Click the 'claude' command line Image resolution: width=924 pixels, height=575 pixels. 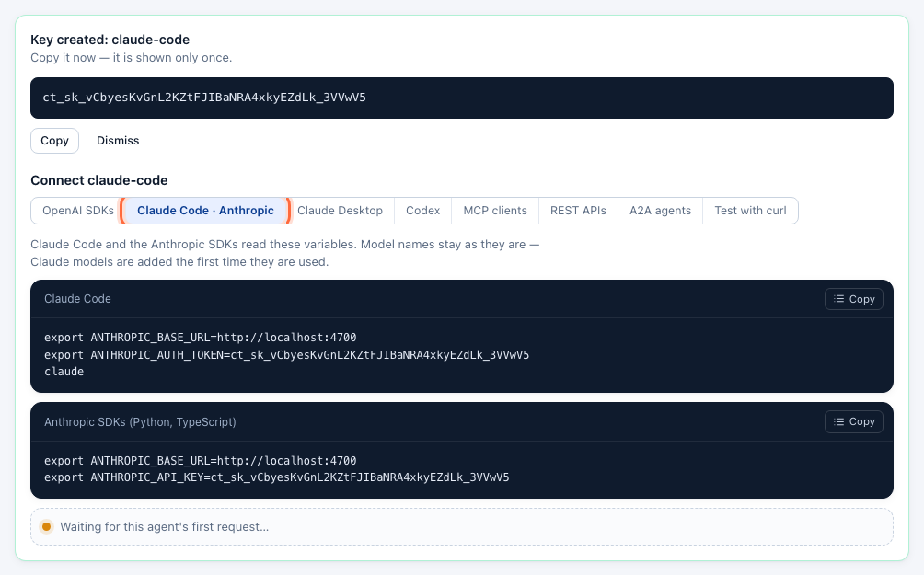[x=64, y=372]
